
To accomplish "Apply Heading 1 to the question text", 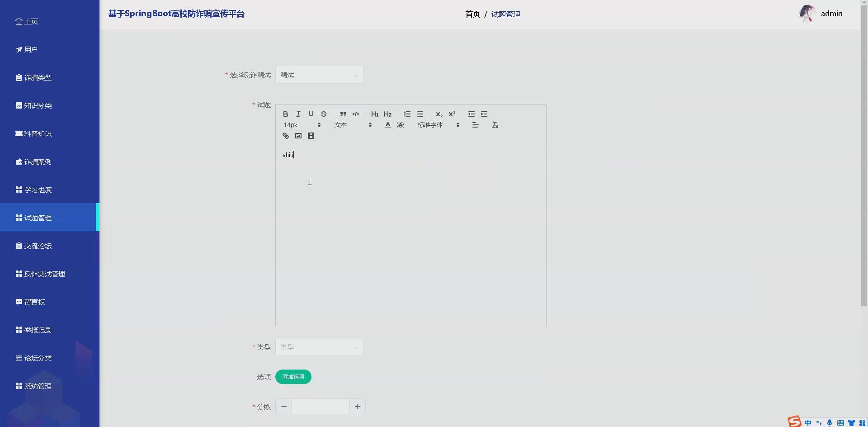I will pos(374,114).
